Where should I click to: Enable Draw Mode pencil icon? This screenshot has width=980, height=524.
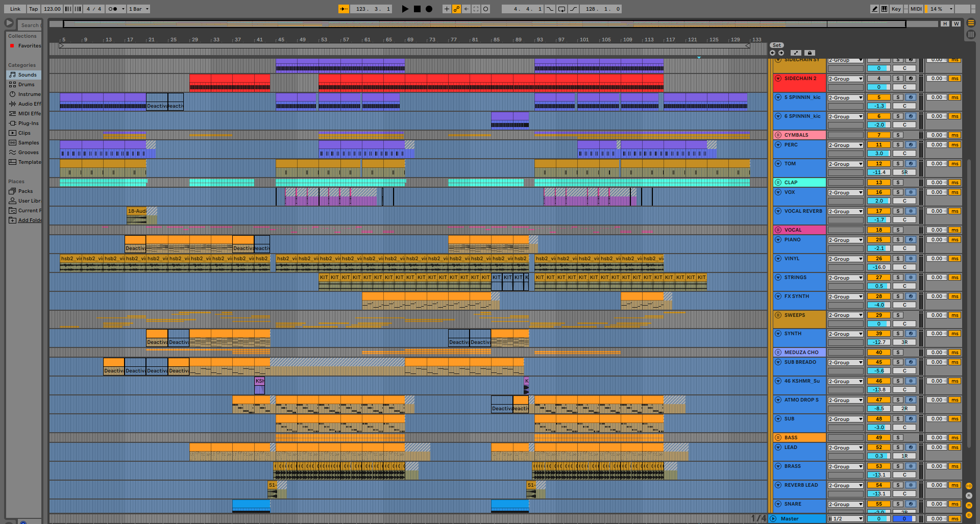coord(874,9)
